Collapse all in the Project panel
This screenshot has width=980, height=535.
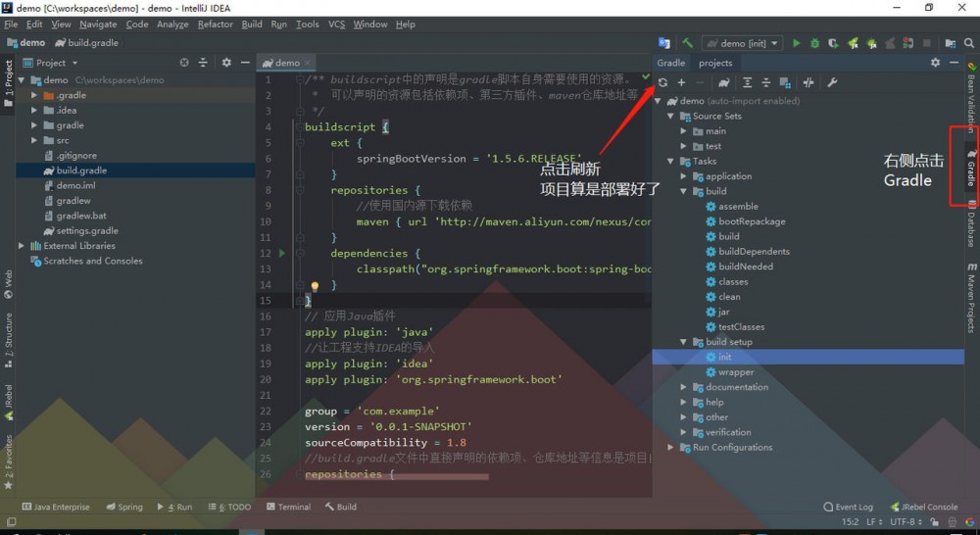(x=203, y=63)
